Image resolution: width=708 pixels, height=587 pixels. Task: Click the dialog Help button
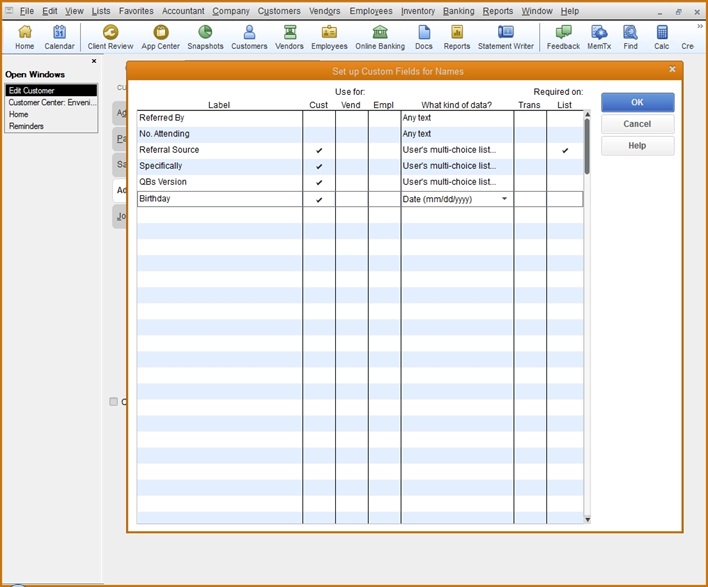637,146
